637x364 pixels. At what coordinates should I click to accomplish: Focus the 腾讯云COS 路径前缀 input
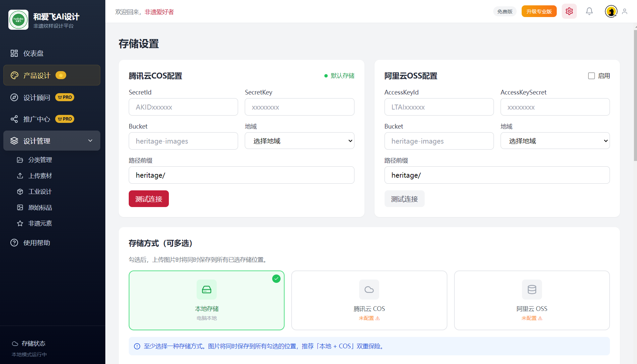241,175
